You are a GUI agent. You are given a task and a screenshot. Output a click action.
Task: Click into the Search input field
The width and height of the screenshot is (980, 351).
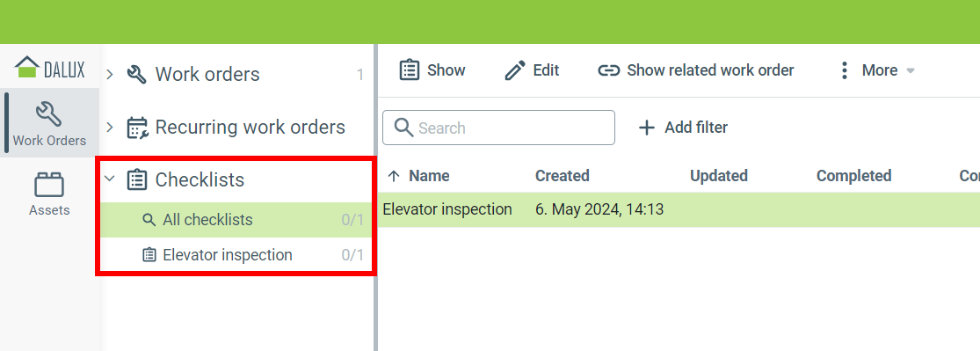pyautogui.click(x=498, y=128)
